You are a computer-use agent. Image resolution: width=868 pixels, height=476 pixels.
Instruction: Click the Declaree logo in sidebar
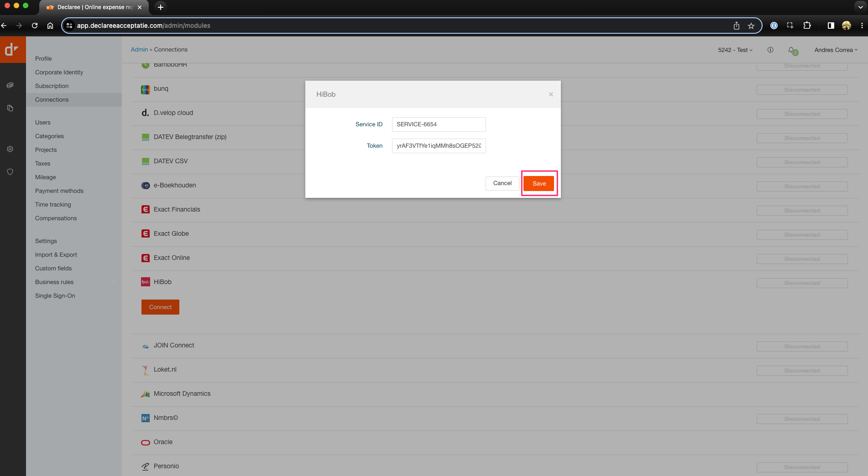[12, 50]
